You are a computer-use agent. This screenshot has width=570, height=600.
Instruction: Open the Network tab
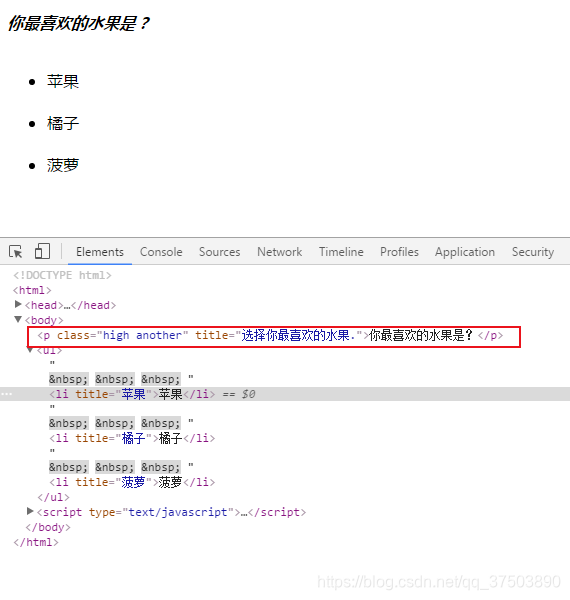[x=280, y=252]
